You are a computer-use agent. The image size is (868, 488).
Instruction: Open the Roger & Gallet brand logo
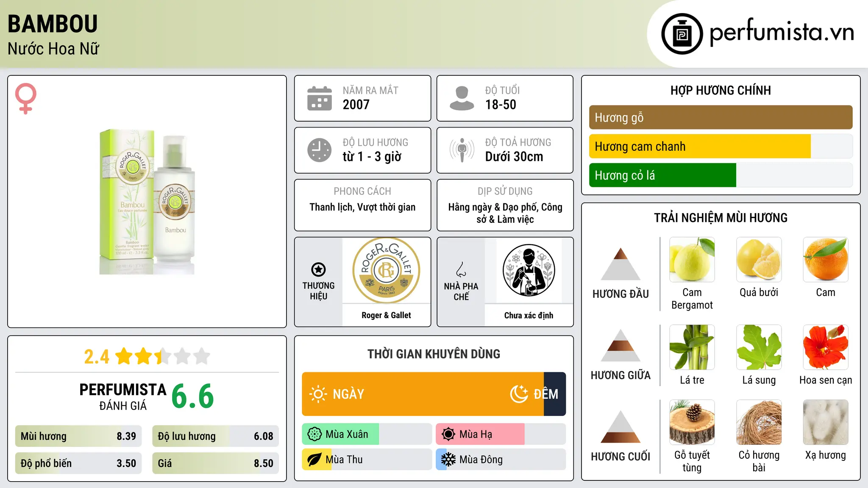(x=386, y=270)
